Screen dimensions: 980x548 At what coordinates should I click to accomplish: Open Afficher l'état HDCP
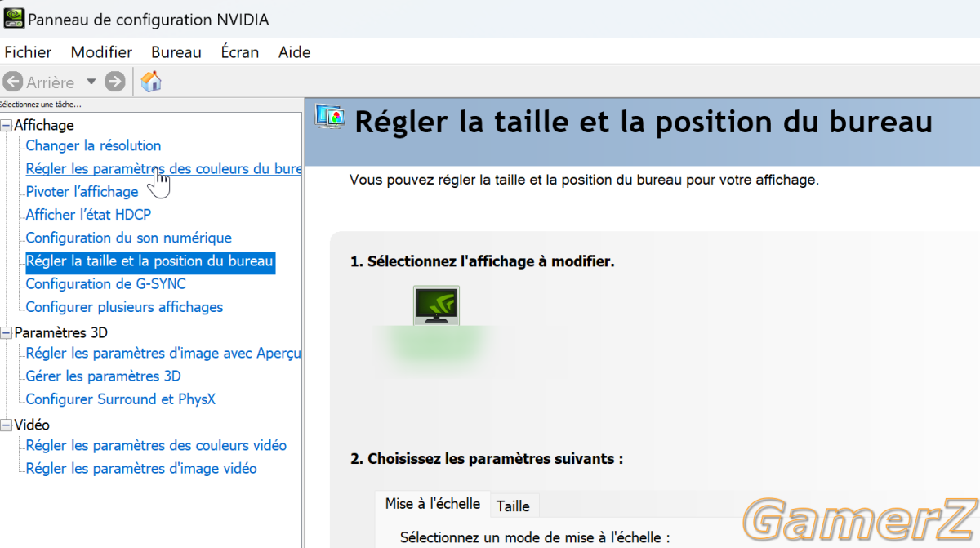[88, 214]
